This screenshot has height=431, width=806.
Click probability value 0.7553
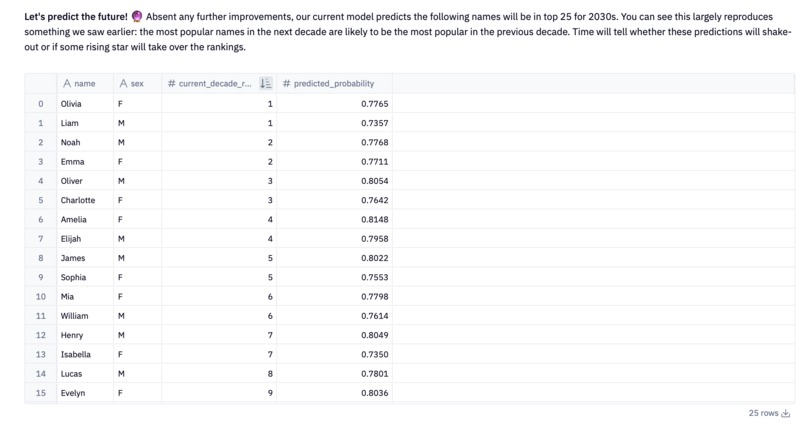pyautogui.click(x=375, y=277)
